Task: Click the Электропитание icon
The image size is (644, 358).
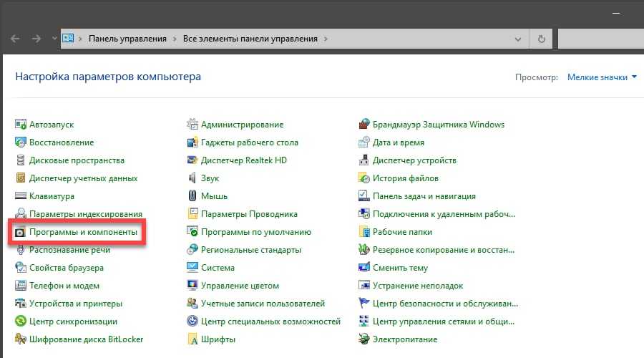Action: 364,339
